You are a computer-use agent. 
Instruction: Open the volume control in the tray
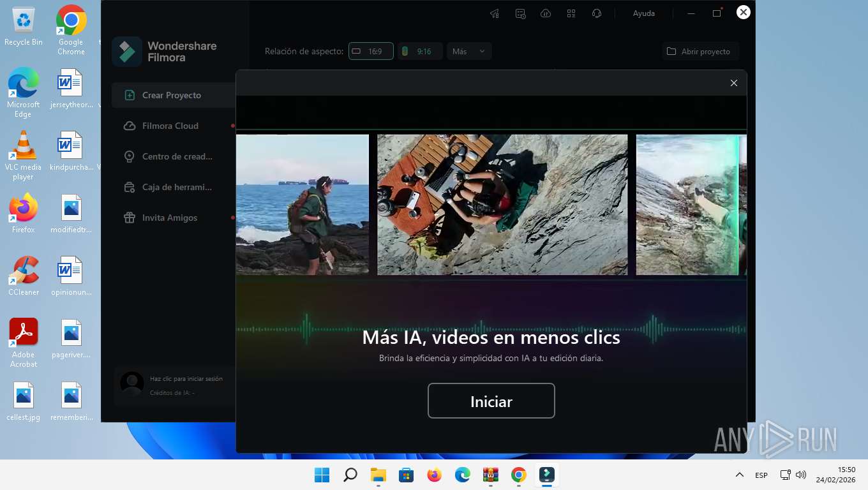pyautogui.click(x=801, y=475)
